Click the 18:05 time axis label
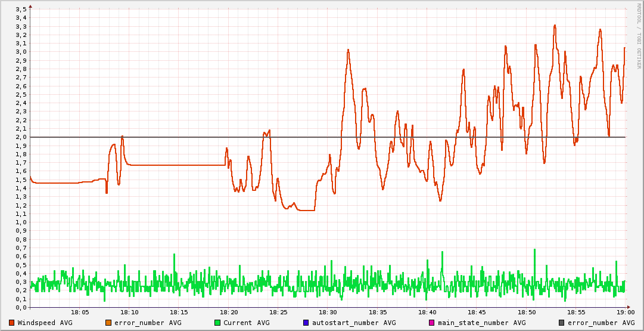 click(x=80, y=312)
